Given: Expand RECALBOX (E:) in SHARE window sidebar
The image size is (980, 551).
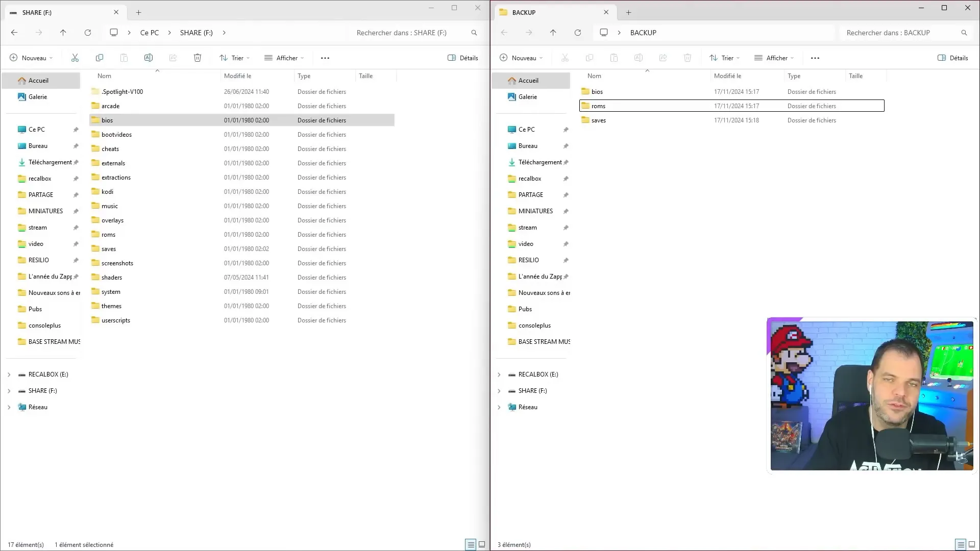Looking at the screenshot, I should pyautogui.click(x=9, y=374).
